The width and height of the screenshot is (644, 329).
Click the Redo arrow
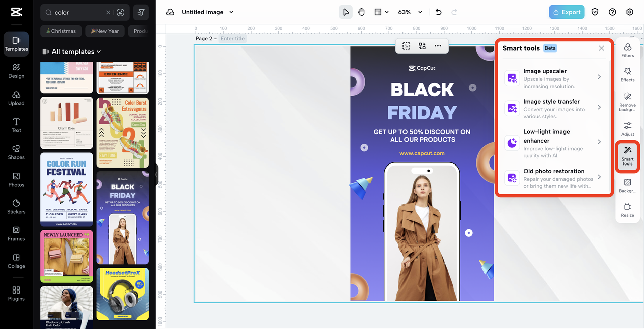pos(454,12)
